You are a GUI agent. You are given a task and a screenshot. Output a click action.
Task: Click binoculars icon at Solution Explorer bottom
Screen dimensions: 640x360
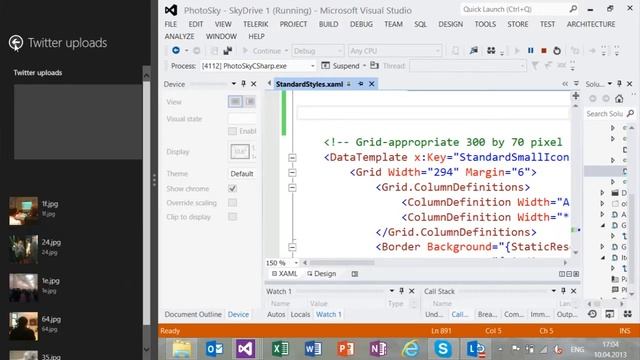627,314
